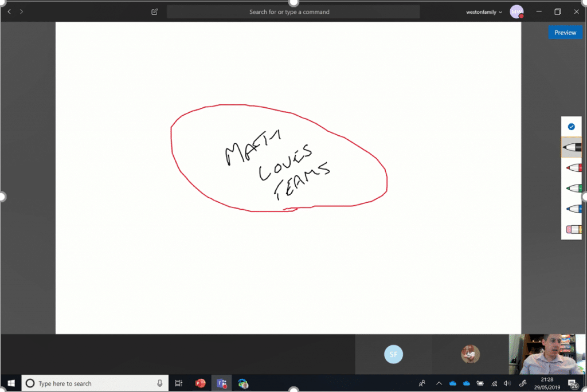The image size is (587, 392).
Task: Click the volume icon in the system tray
Action: 507,383
